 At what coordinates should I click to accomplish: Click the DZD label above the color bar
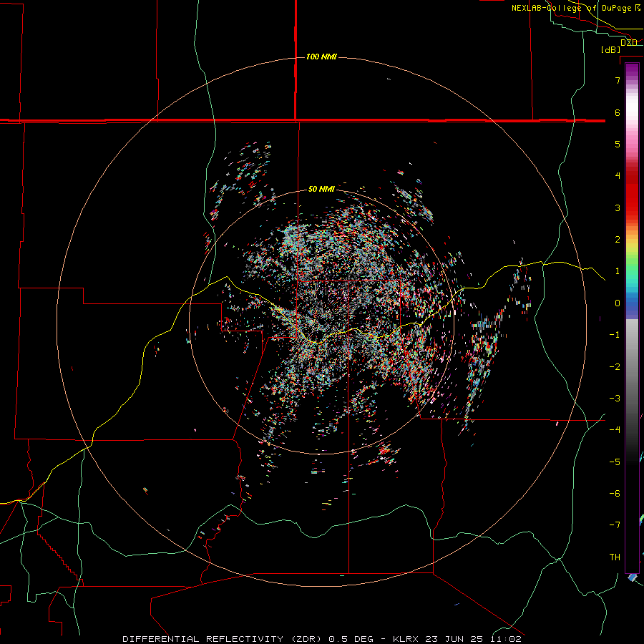629,42
